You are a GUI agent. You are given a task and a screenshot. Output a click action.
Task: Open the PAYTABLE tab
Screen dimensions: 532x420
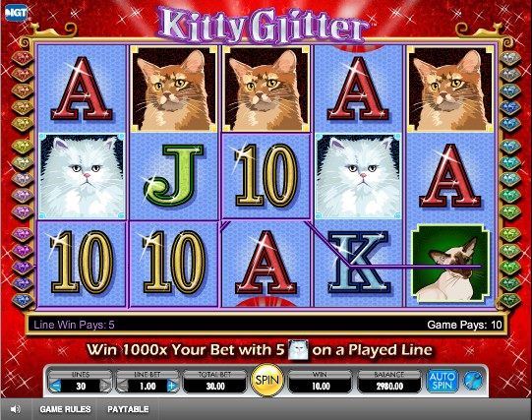coord(128,409)
